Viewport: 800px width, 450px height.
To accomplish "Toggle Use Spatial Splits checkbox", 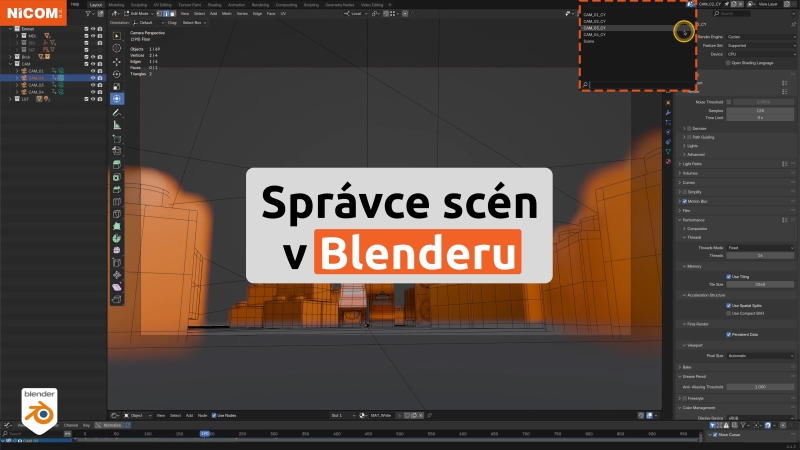I will pyautogui.click(x=729, y=305).
